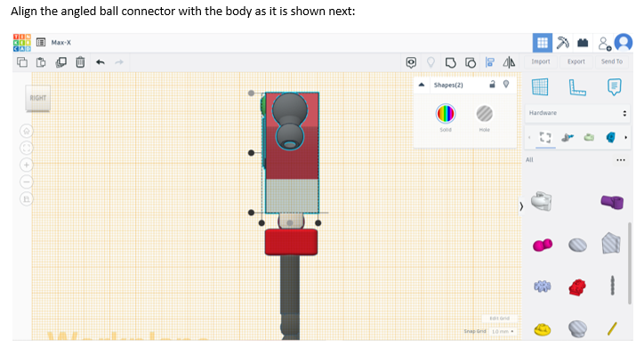The height and width of the screenshot is (354, 644).
Task: Open the designs list icon beside Max-X
Action: (x=41, y=43)
